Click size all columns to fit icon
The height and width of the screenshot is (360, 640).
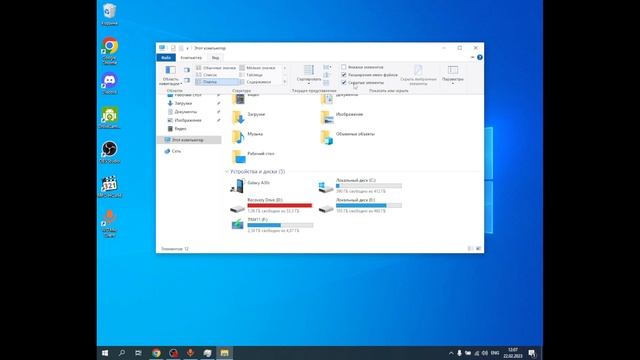pyautogui.click(x=327, y=82)
